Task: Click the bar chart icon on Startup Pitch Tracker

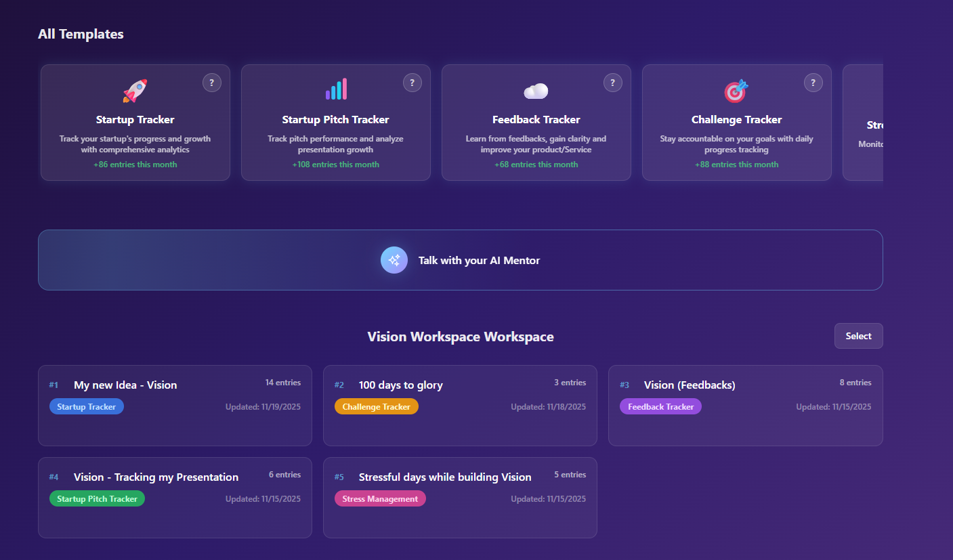Action: tap(336, 89)
